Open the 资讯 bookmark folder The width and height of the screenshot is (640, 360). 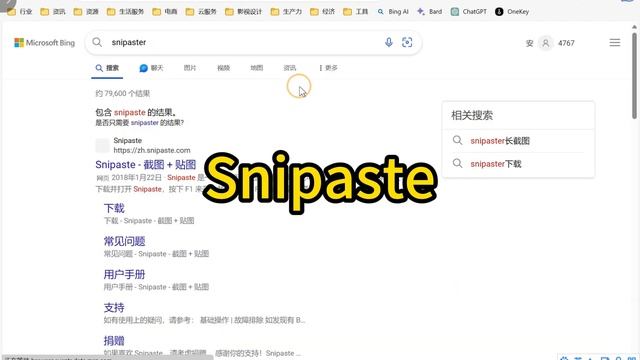(53, 12)
